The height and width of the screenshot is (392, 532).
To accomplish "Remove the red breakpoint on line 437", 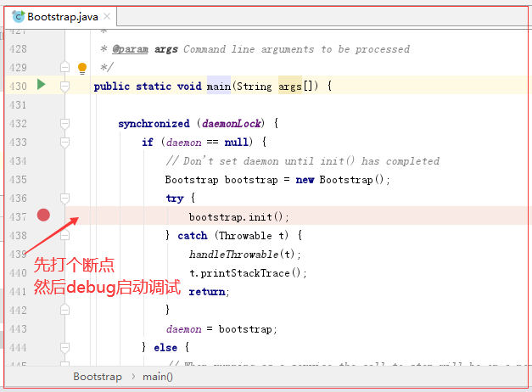I will point(43,215).
